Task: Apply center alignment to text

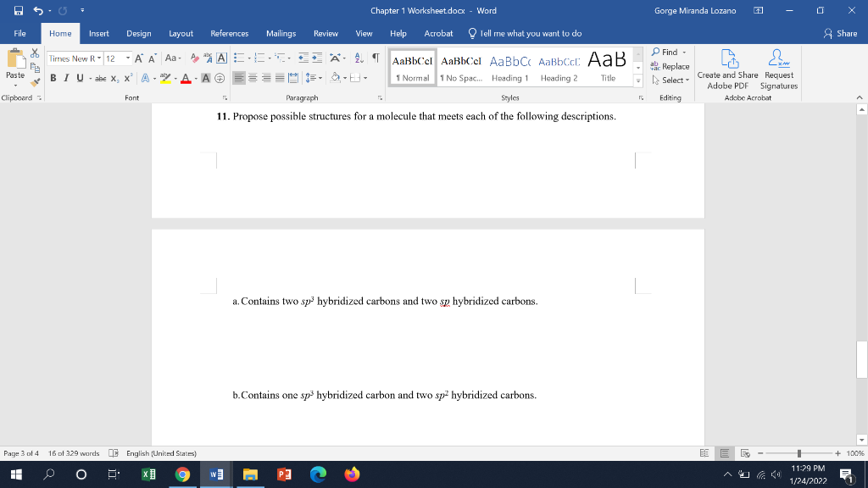Action: click(254, 78)
